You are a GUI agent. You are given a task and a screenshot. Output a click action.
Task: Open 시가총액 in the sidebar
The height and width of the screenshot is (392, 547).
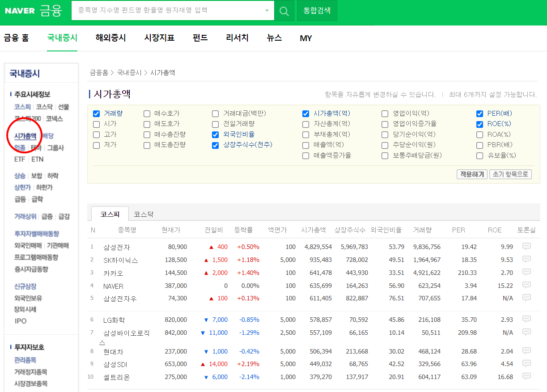coord(25,136)
